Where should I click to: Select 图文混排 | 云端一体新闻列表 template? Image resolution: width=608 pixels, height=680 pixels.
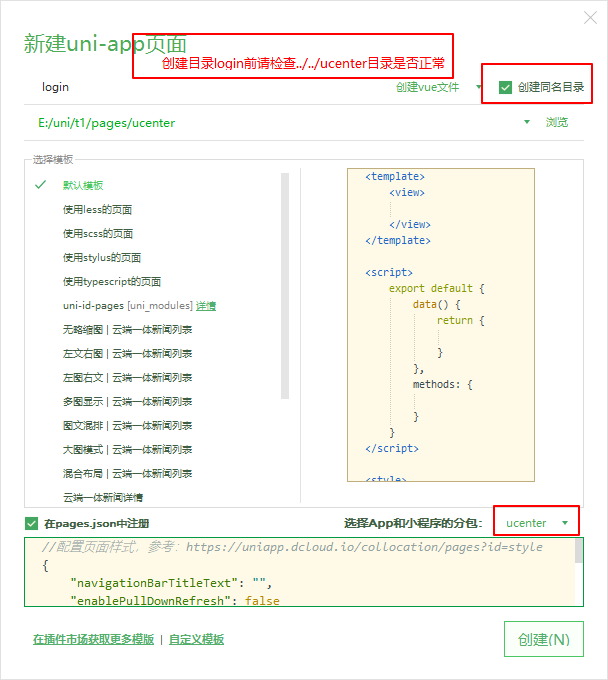tap(127, 426)
